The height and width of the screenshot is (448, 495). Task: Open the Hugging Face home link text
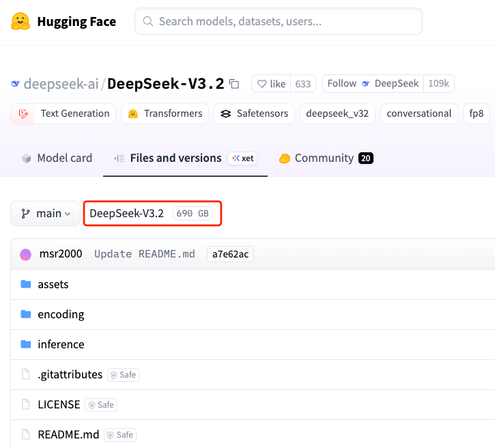[x=76, y=21]
